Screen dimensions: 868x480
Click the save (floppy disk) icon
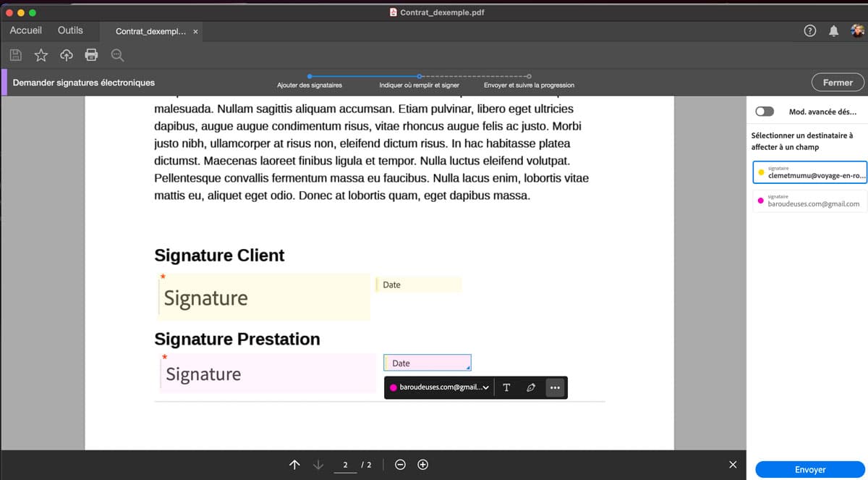(17, 55)
